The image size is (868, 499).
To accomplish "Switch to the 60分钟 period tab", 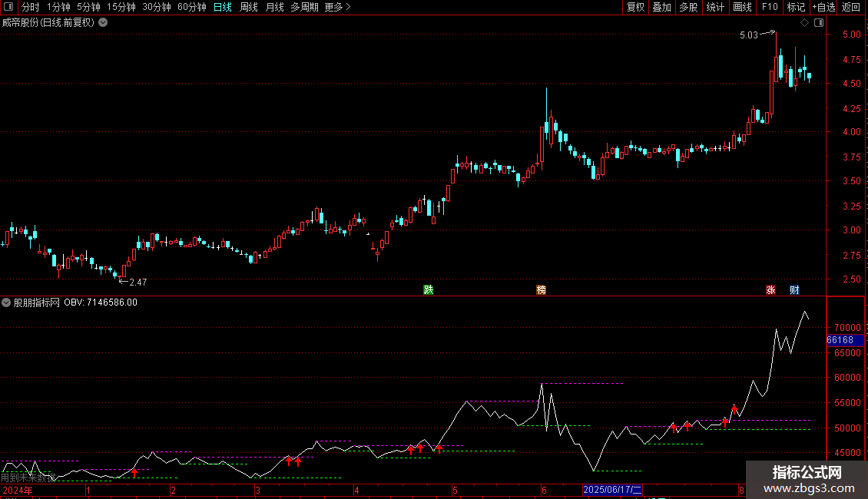I will pyautogui.click(x=191, y=7).
